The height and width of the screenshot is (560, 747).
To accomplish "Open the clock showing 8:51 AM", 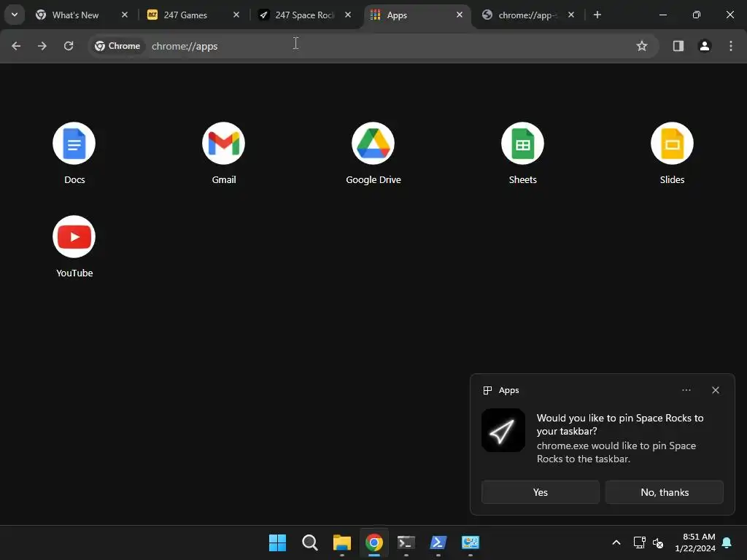I will 694,542.
